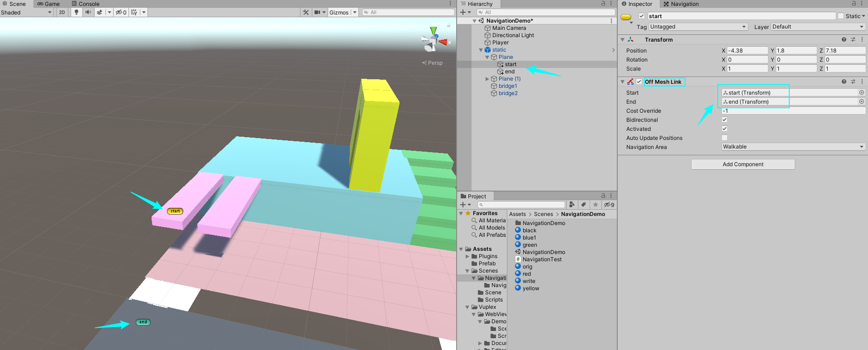Open the Start field object picker

point(862,92)
